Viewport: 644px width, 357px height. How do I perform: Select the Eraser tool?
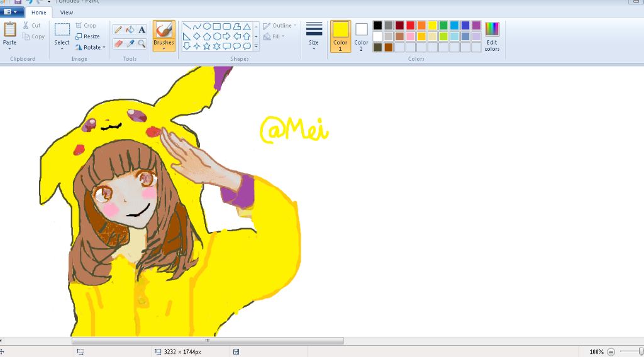(x=118, y=43)
